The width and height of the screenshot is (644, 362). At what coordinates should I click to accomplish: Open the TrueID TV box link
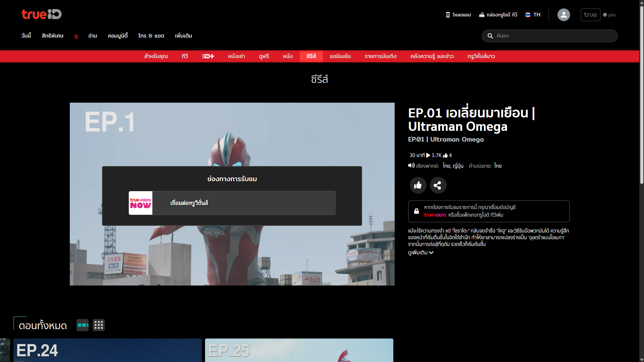click(x=498, y=15)
